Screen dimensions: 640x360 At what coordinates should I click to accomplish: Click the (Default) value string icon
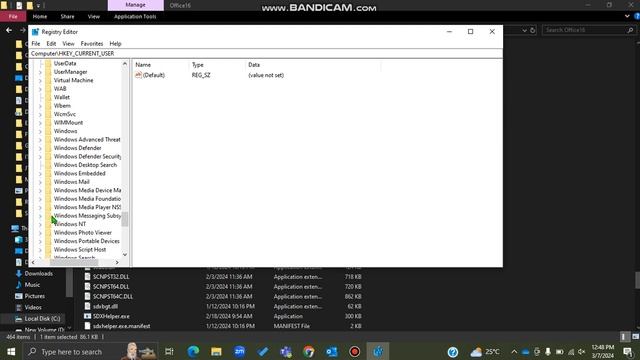[x=138, y=75]
